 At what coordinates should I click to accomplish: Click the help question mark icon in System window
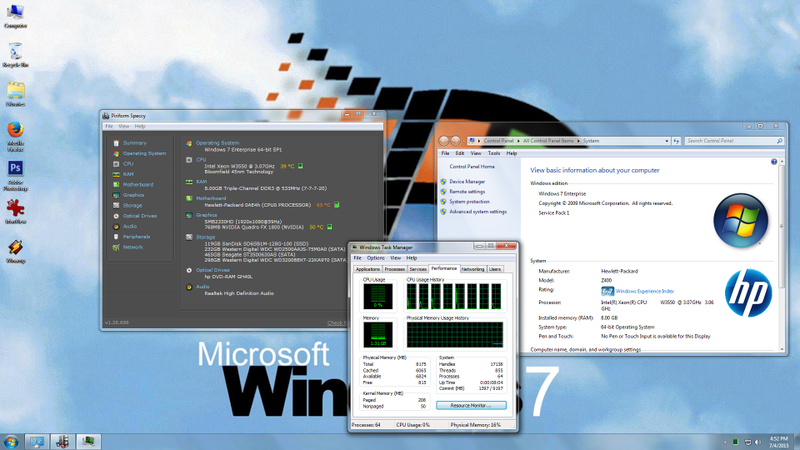tap(774, 162)
